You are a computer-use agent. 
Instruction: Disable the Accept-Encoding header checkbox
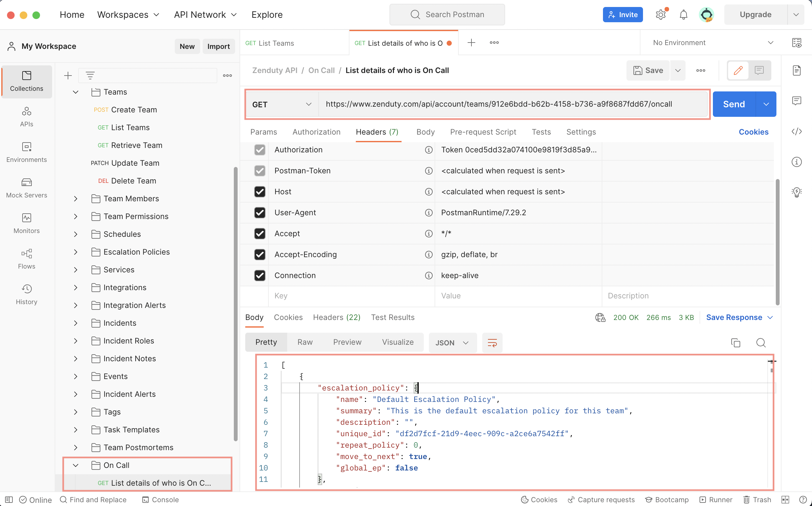260,255
